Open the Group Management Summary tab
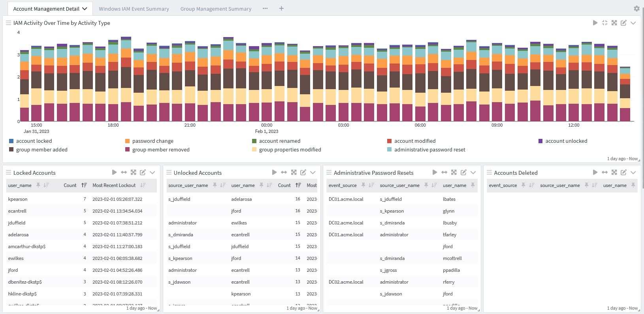The height and width of the screenshot is (314, 644). (x=216, y=9)
